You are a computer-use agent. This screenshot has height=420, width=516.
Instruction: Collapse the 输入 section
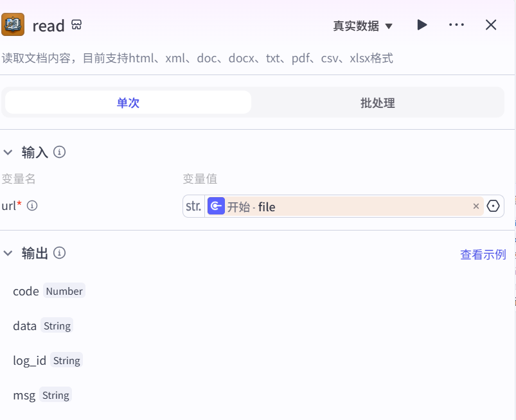coord(8,152)
